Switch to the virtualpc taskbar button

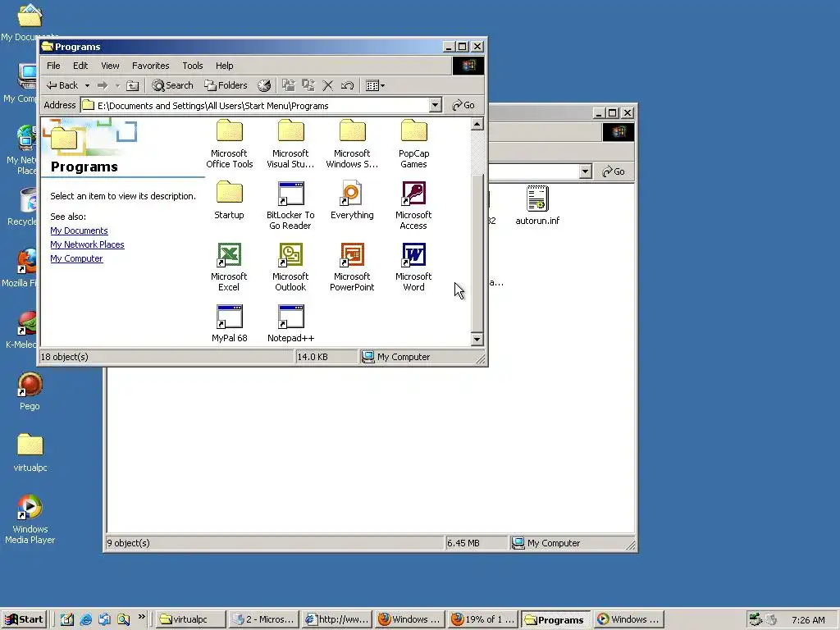189,619
